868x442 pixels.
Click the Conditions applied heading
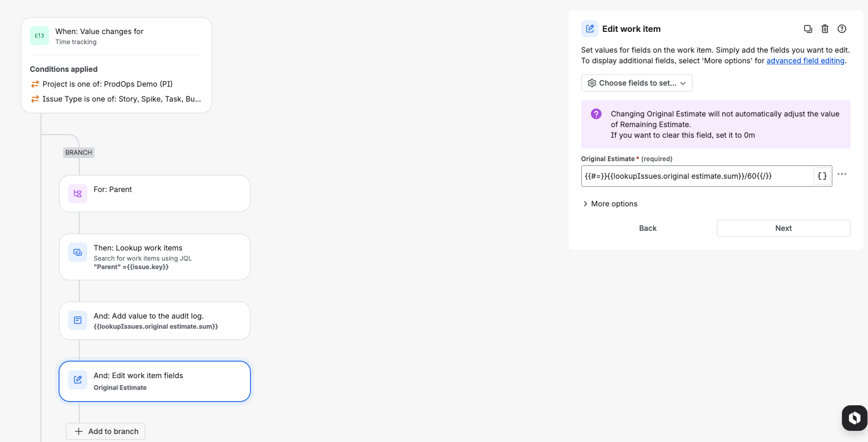pyautogui.click(x=64, y=69)
